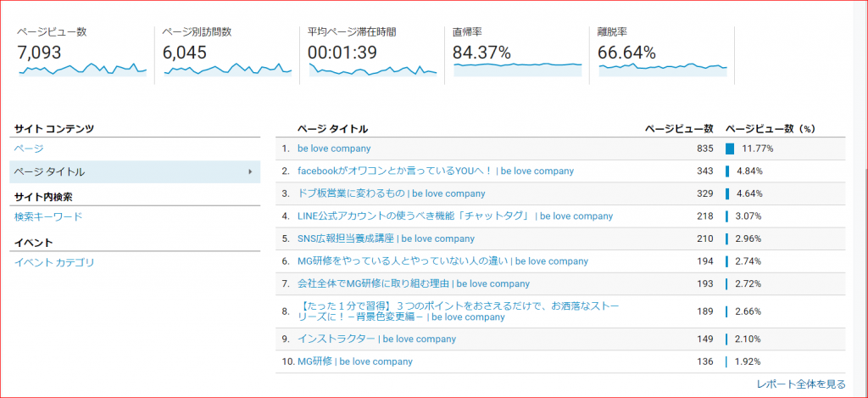
Task: Click the 2.74% percentage value
Action: click(748, 261)
